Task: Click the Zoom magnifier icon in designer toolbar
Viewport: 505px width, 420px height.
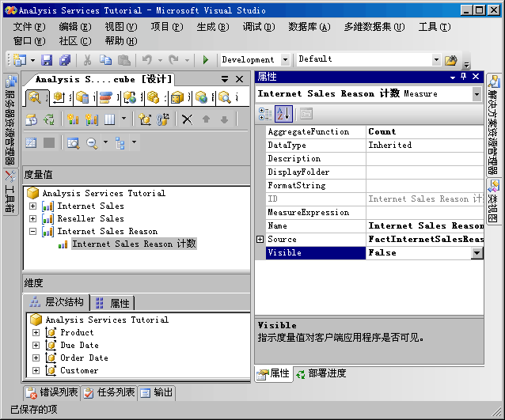Action: (92, 143)
